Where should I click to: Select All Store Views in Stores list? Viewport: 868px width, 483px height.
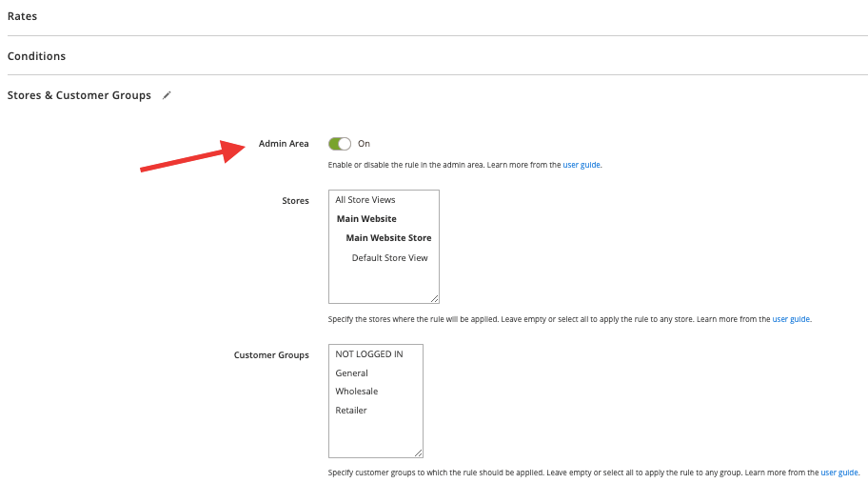pos(365,199)
